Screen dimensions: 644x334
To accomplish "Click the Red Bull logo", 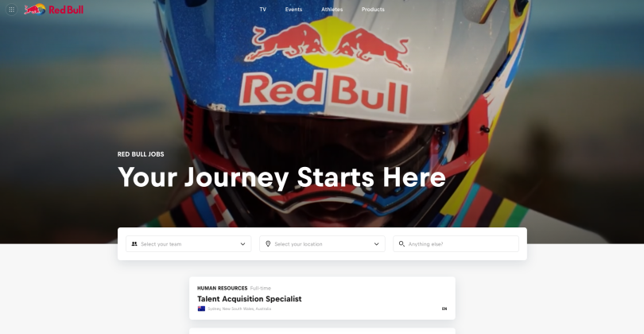I will (54, 9).
